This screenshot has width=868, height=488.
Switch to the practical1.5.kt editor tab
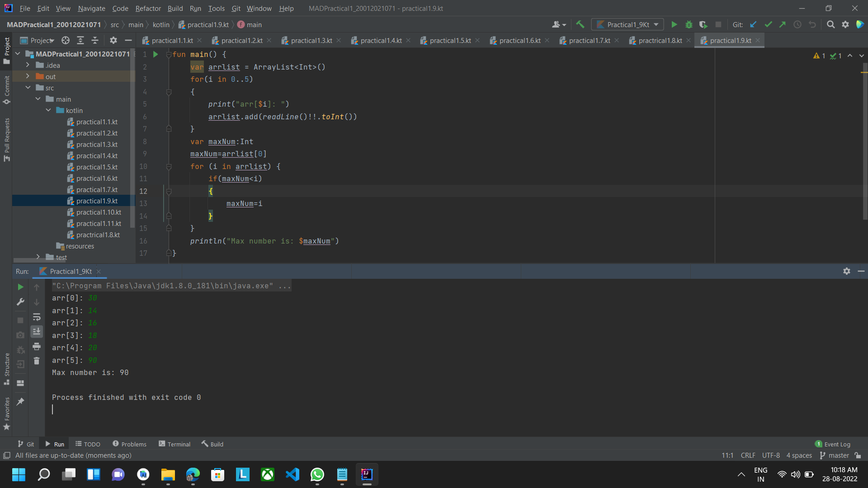click(450, 40)
